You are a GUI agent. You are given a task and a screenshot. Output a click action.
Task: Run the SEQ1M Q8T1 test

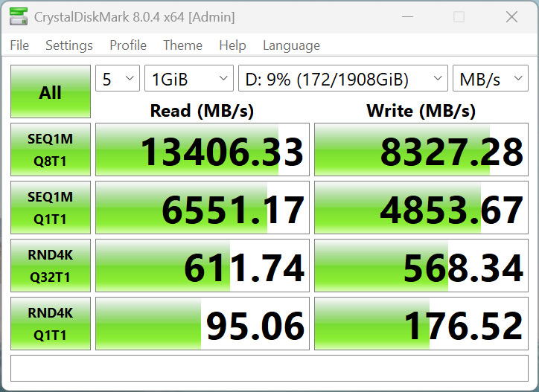pyautogui.click(x=51, y=151)
